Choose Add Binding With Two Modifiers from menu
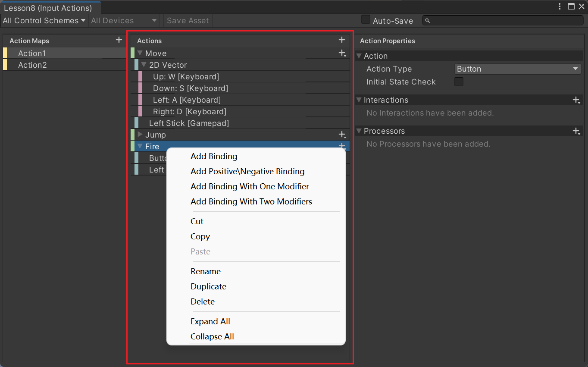The width and height of the screenshot is (588, 367). coord(251,201)
